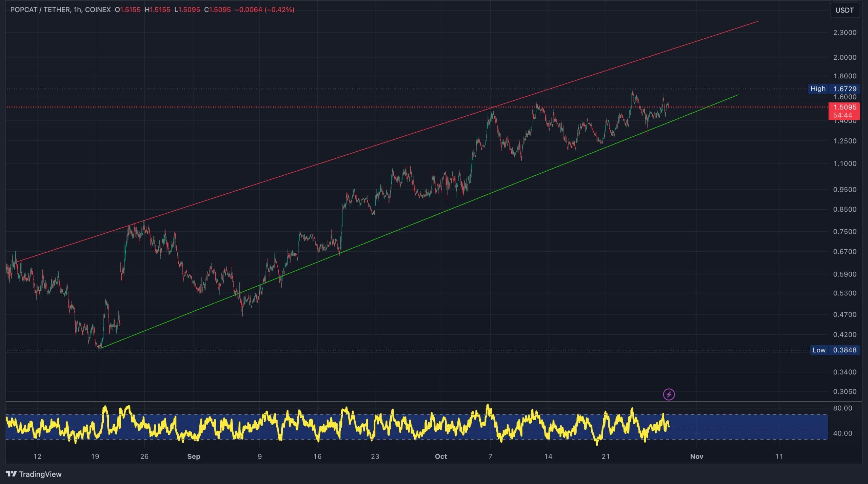Screen dimensions: 868x484
Task: Click the 0.9500 price axis value
Action: click(845, 190)
